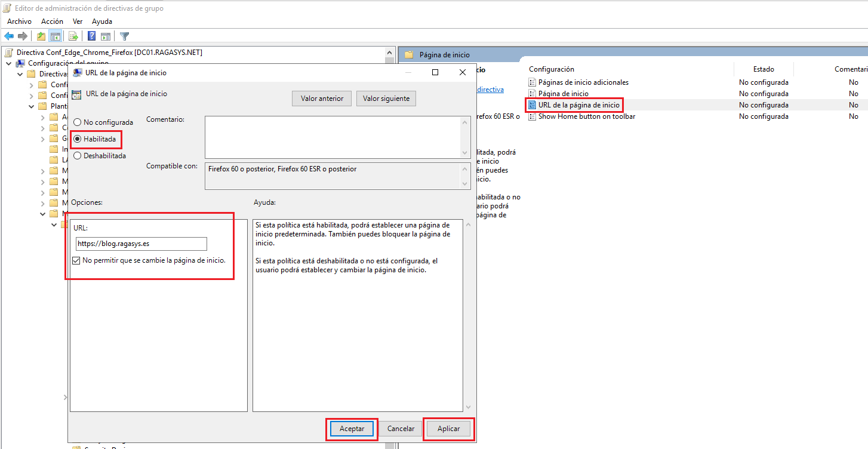The width and height of the screenshot is (868, 449).
Task: Collapse the 'Configuración del equipo' tree node
Action: (8, 63)
